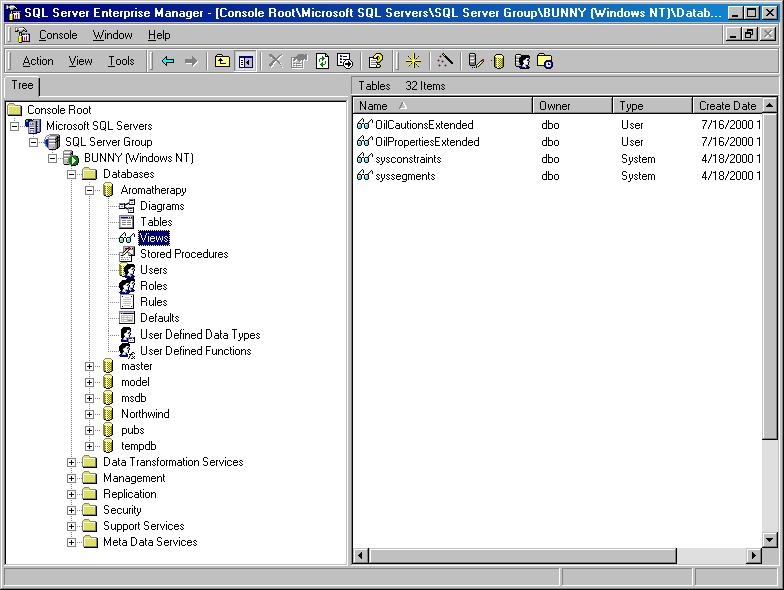Click the New (yellow star) toolbar icon
Viewport: 784px width, 590px height.
point(413,62)
